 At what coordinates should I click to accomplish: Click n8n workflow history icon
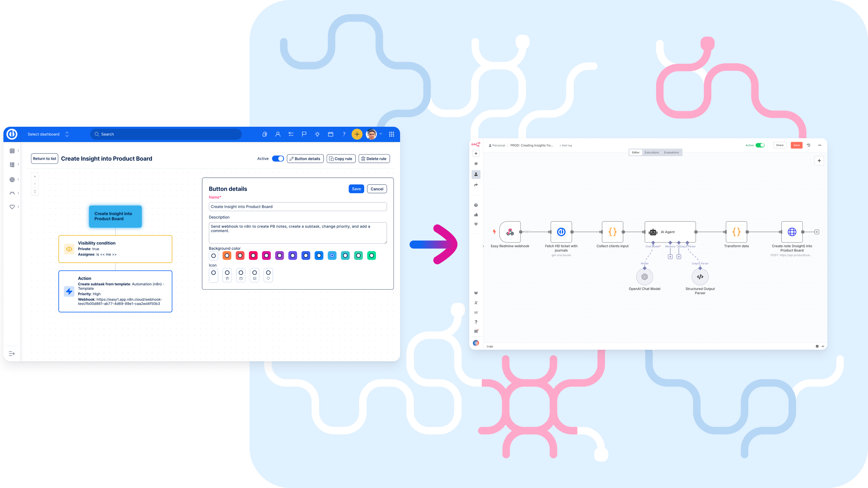tap(808, 145)
